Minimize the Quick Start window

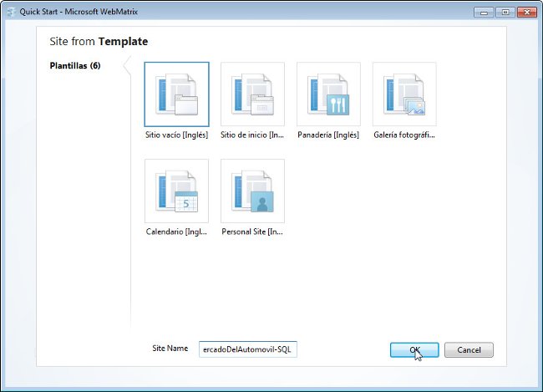click(484, 13)
